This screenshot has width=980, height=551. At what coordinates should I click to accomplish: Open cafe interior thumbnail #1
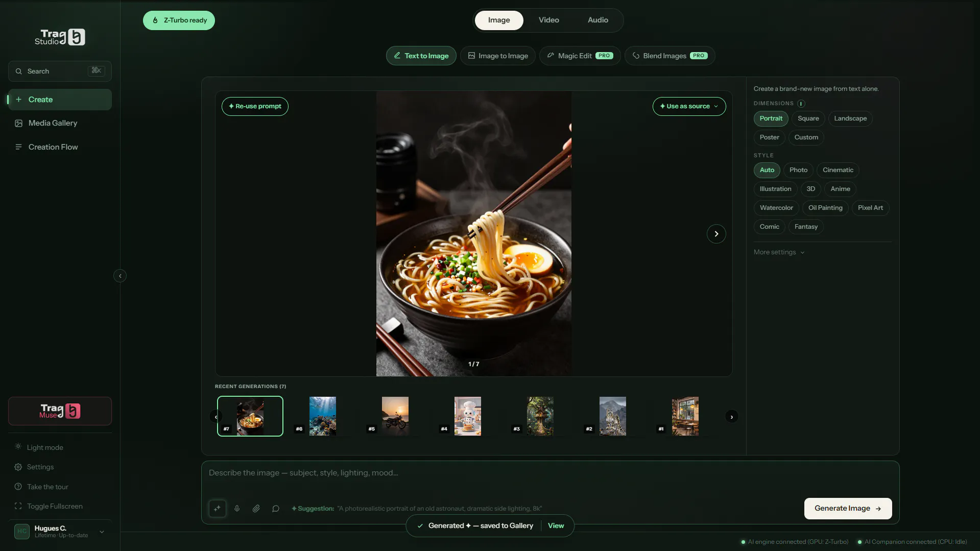click(685, 416)
